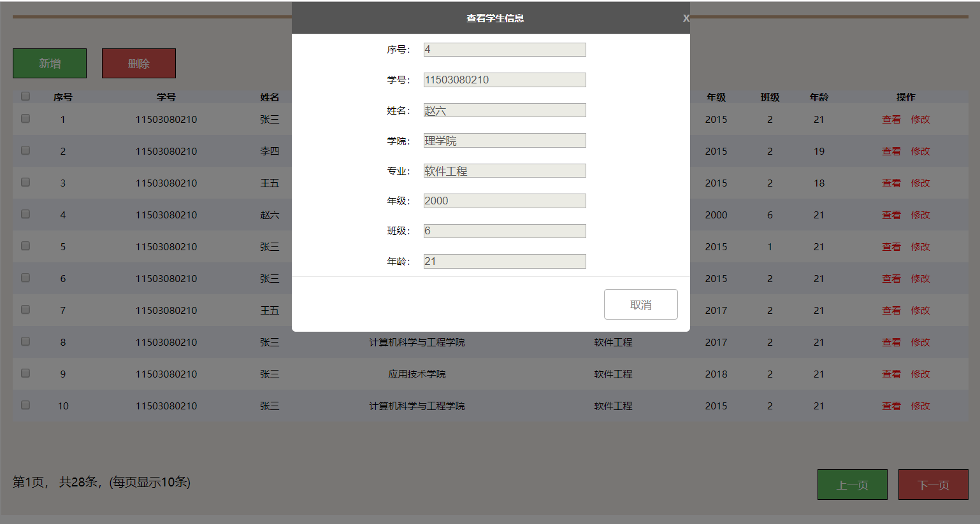Toggle the select-all checkbox in table header
The image size is (980, 524).
pos(25,96)
